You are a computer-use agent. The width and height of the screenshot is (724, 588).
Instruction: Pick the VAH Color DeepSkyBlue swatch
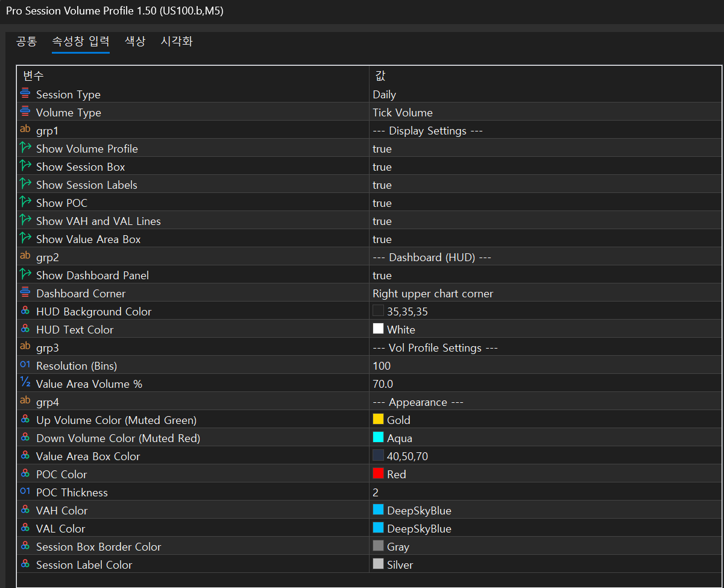click(x=378, y=510)
